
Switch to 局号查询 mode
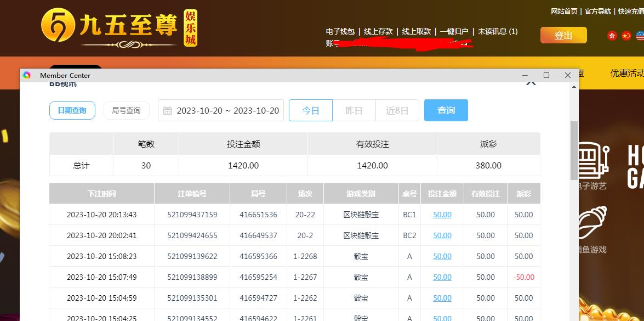(127, 110)
